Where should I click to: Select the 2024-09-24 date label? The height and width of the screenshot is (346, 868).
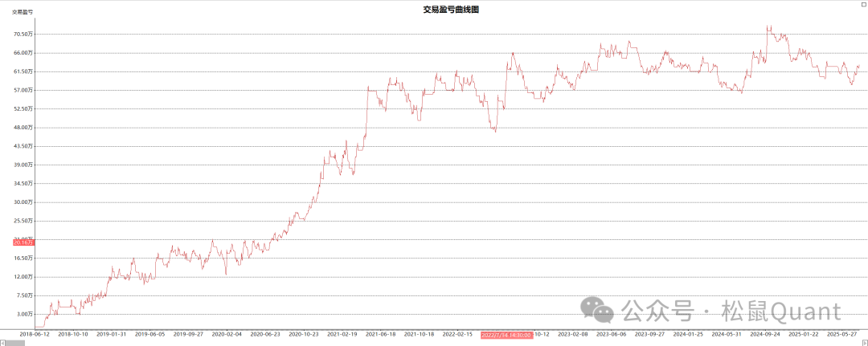coord(765,334)
